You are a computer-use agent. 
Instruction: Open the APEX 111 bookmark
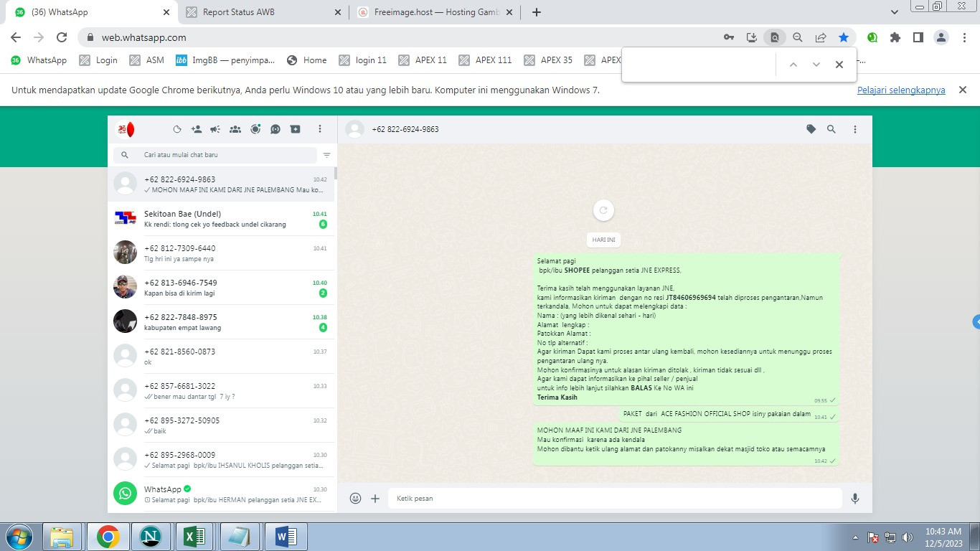click(485, 60)
